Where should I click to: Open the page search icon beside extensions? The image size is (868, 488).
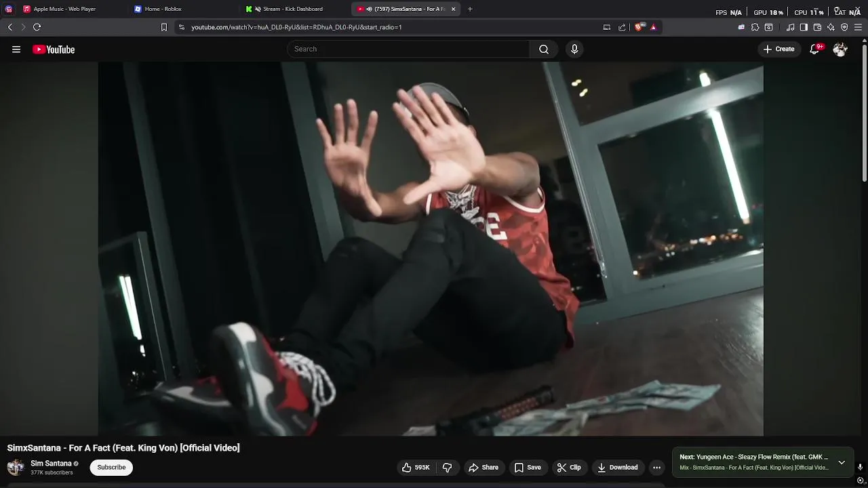click(768, 27)
